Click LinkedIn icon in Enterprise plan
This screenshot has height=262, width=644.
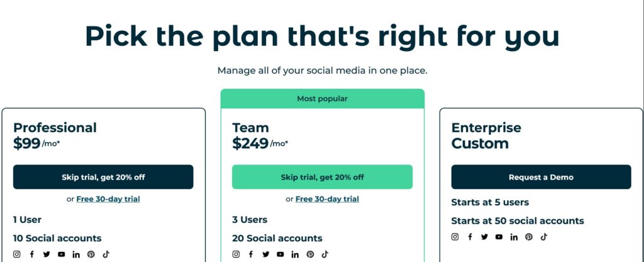point(514,237)
